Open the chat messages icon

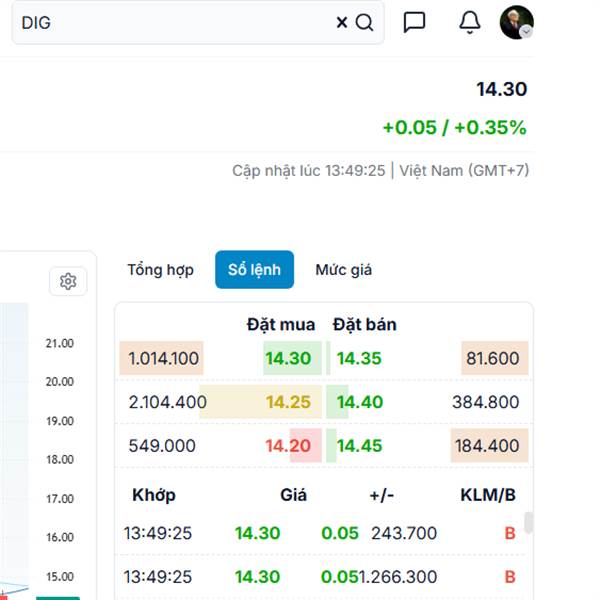(x=415, y=23)
